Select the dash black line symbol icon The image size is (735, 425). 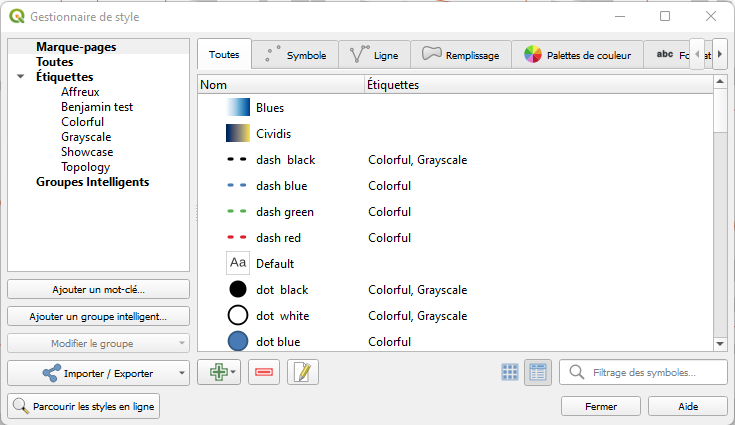coord(237,160)
